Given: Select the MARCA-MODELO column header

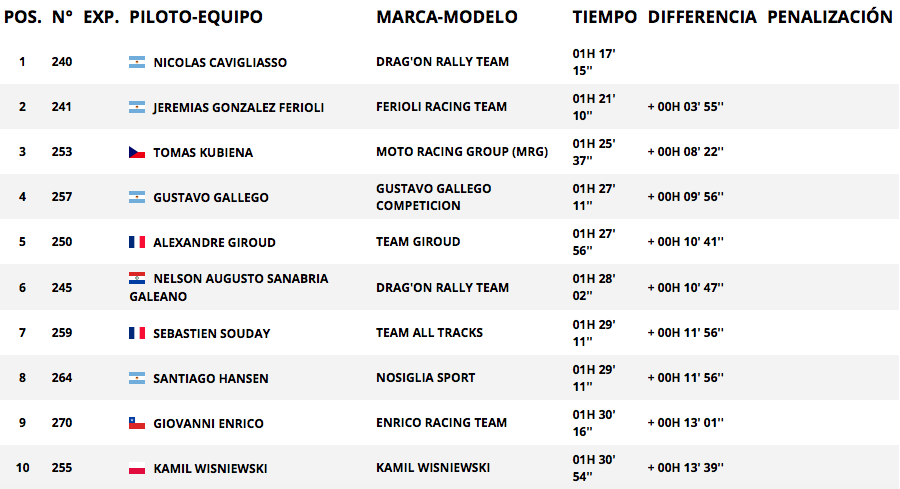Looking at the screenshot, I should (447, 17).
